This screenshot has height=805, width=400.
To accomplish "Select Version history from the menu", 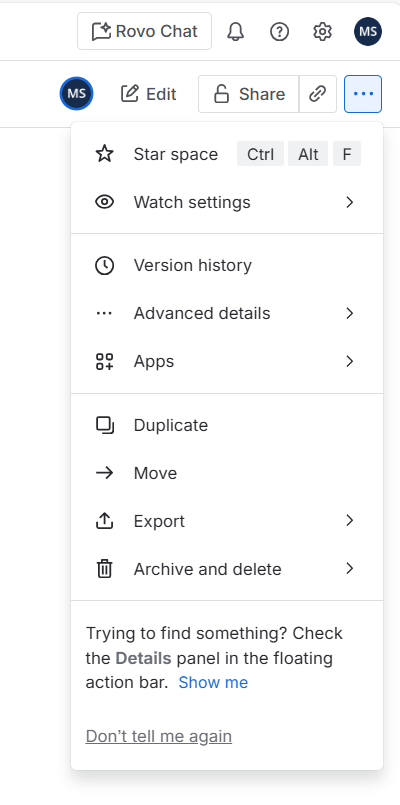I will click(x=227, y=265).
